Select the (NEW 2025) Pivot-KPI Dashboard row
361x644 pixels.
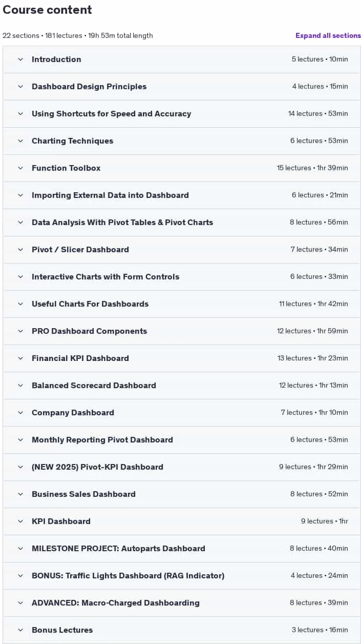(x=182, y=467)
